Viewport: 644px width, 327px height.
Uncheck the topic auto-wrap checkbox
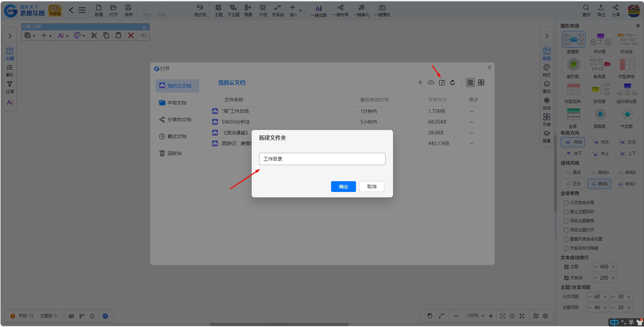pos(566,267)
